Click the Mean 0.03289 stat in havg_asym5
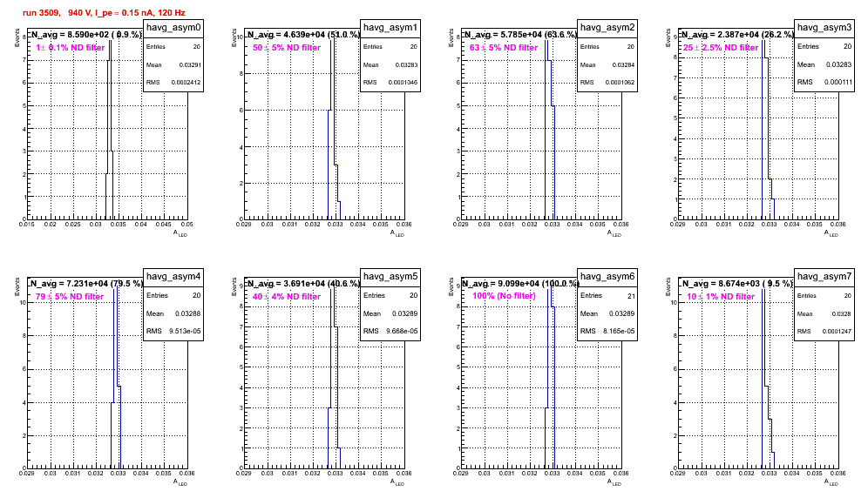 coord(390,313)
